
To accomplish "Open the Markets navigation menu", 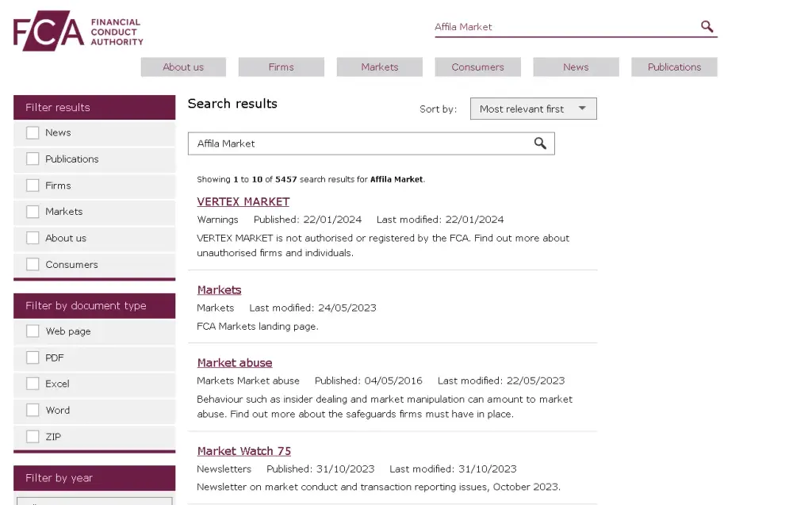I will pyautogui.click(x=380, y=67).
